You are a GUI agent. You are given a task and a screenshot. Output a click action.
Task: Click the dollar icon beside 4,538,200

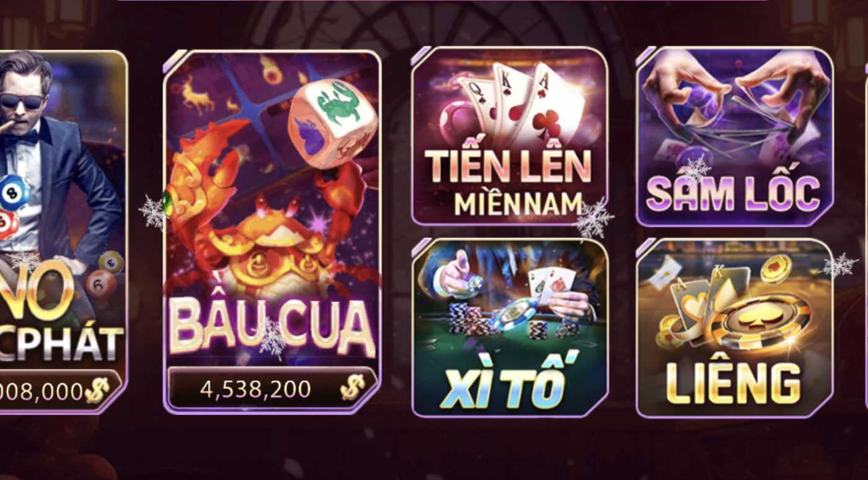(x=352, y=388)
